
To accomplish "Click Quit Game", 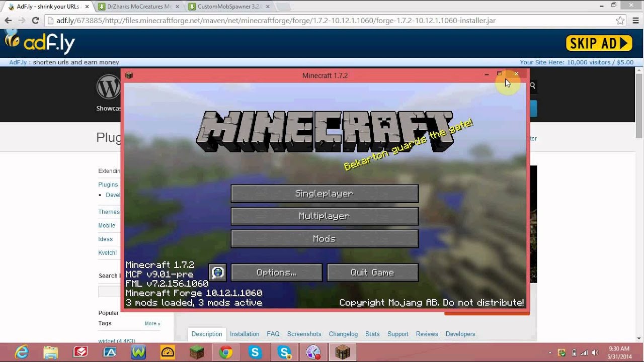I will [373, 273].
